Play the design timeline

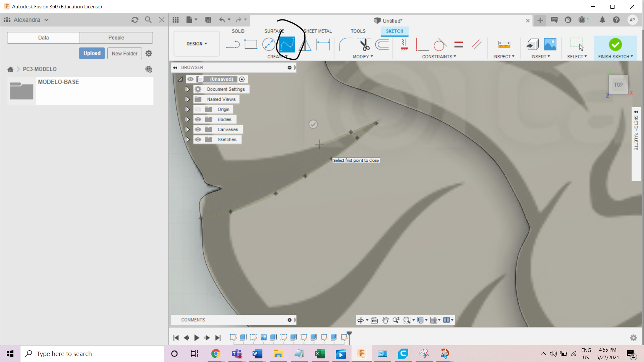197,338
